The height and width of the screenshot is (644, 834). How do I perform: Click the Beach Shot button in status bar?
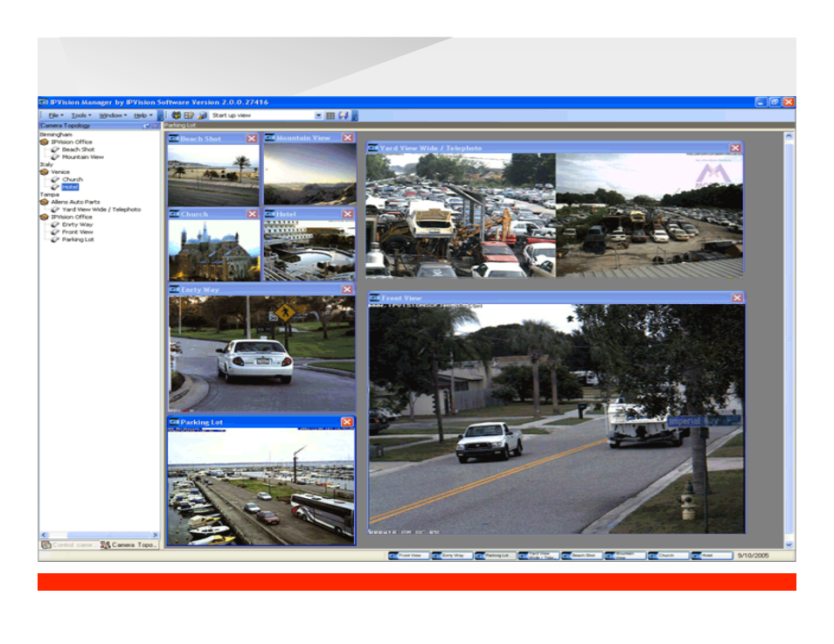pyautogui.click(x=582, y=556)
